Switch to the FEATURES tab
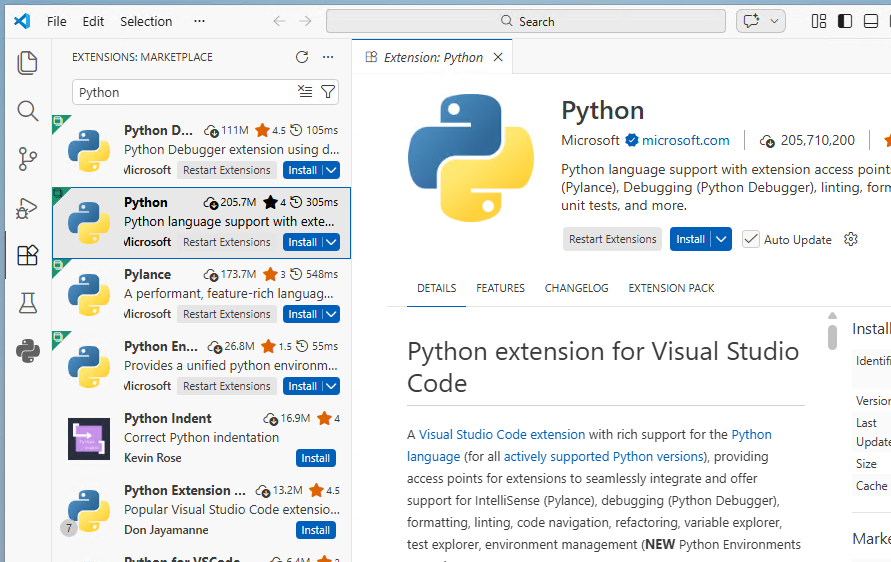891x562 pixels. click(500, 288)
